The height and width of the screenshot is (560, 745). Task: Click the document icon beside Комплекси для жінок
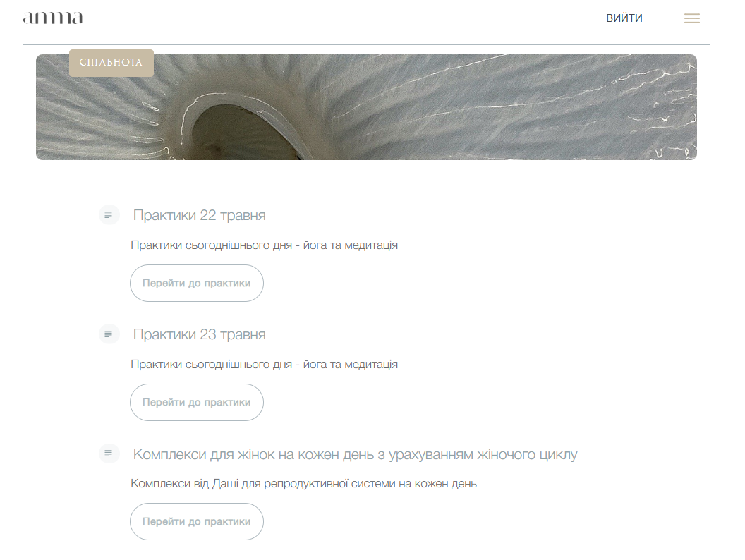109,454
